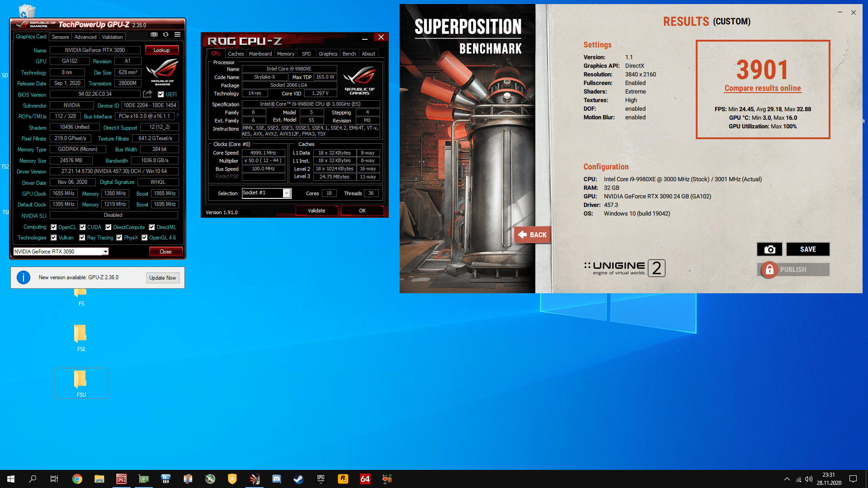Switch to the Sensors tab in GPU-Z

click(60, 37)
